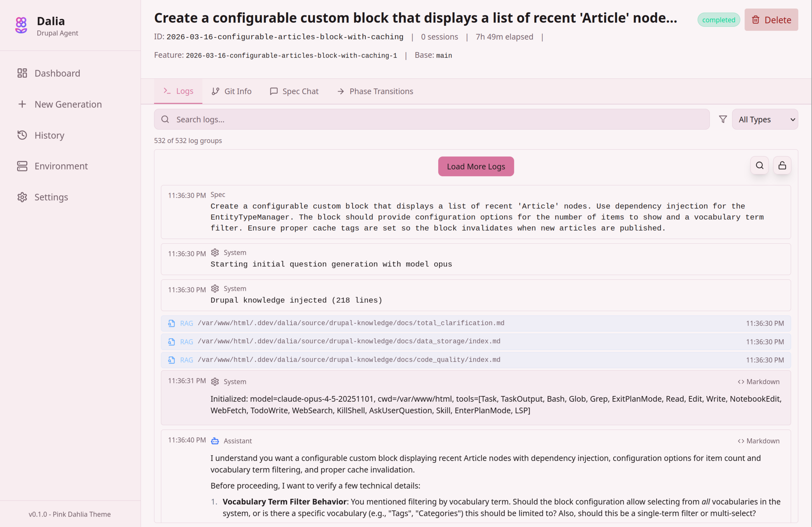Viewport: 812px width, 527px height.
Task: Click the filter funnel icon
Action: pyautogui.click(x=722, y=119)
